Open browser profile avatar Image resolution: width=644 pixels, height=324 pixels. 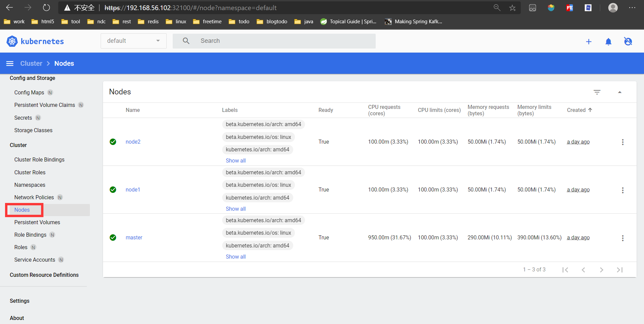tap(613, 7)
